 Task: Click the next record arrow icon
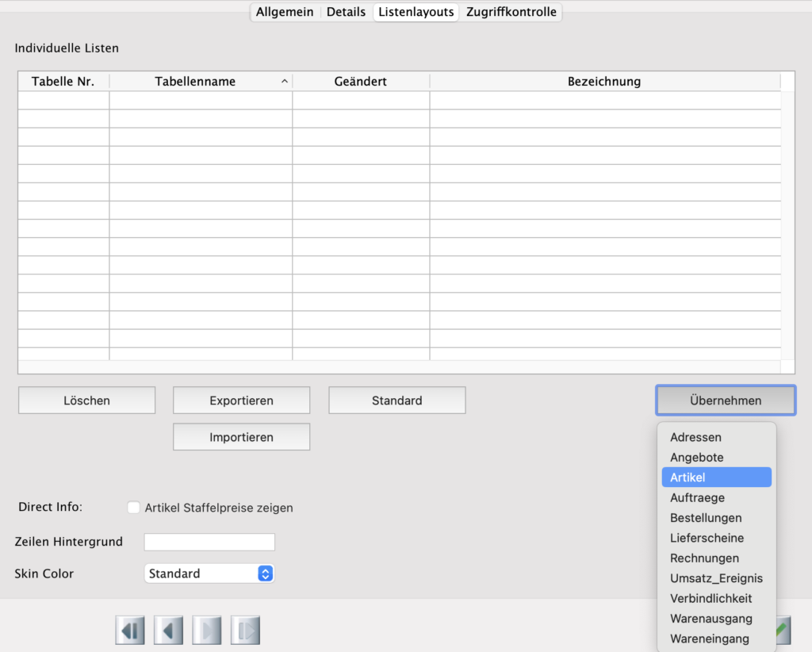point(207,631)
